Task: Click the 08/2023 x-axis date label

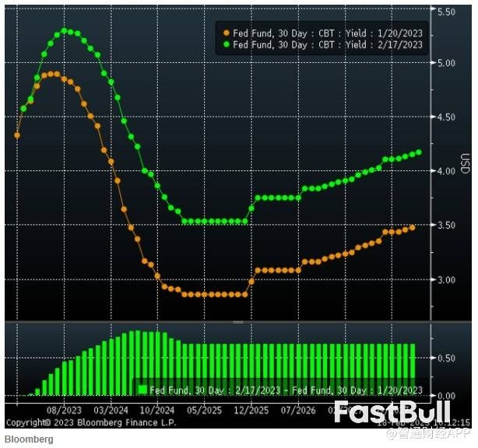Action: (x=64, y=409)
